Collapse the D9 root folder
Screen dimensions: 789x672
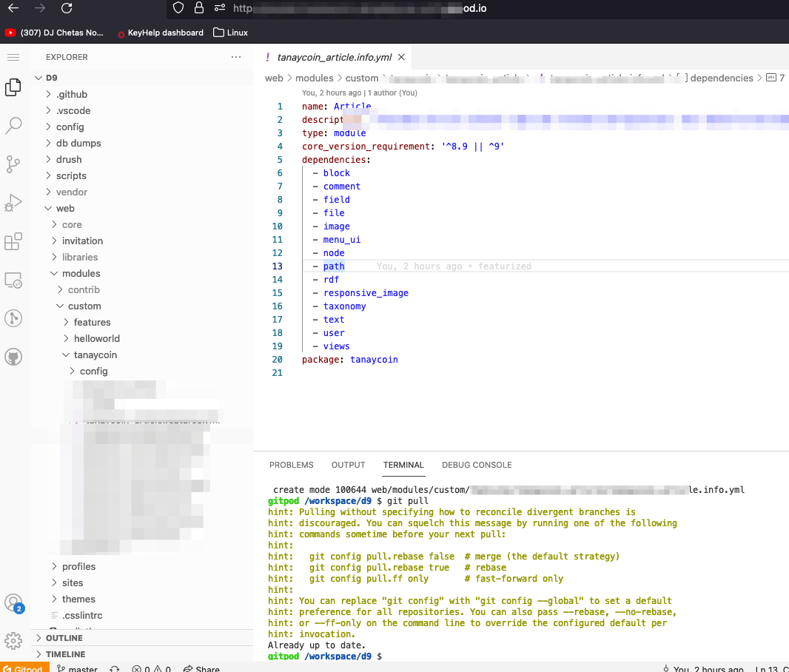click(x=142, y=78)
